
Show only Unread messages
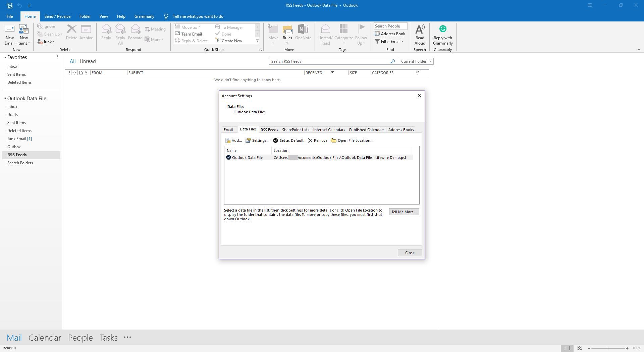[x=88, y=61]
